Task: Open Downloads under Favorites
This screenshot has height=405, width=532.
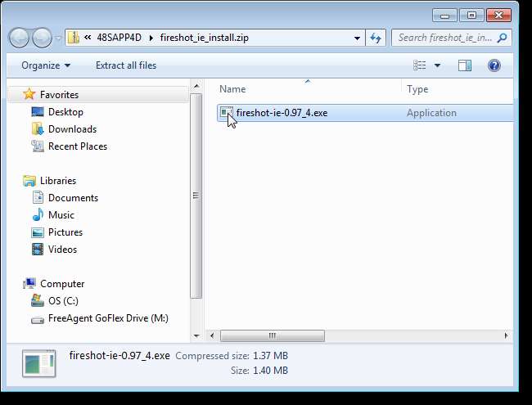Action: (72, 129)
